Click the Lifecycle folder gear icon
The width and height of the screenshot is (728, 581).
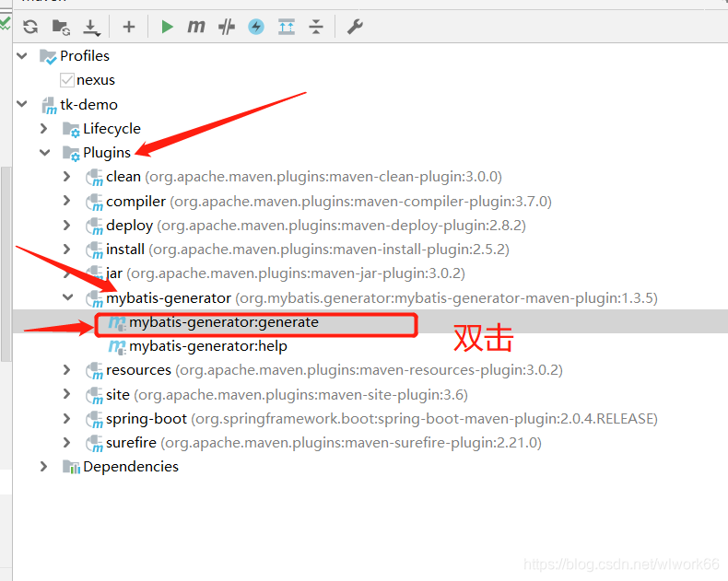coord(71,129)
